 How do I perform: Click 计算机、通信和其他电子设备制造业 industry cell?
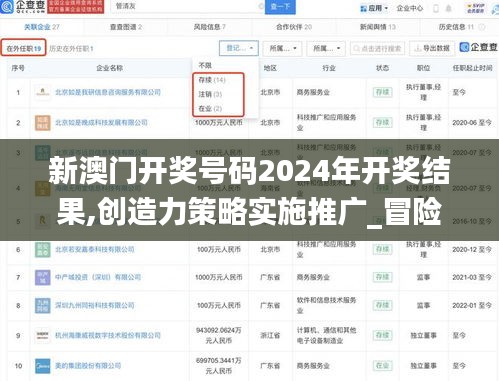[327, 335]
